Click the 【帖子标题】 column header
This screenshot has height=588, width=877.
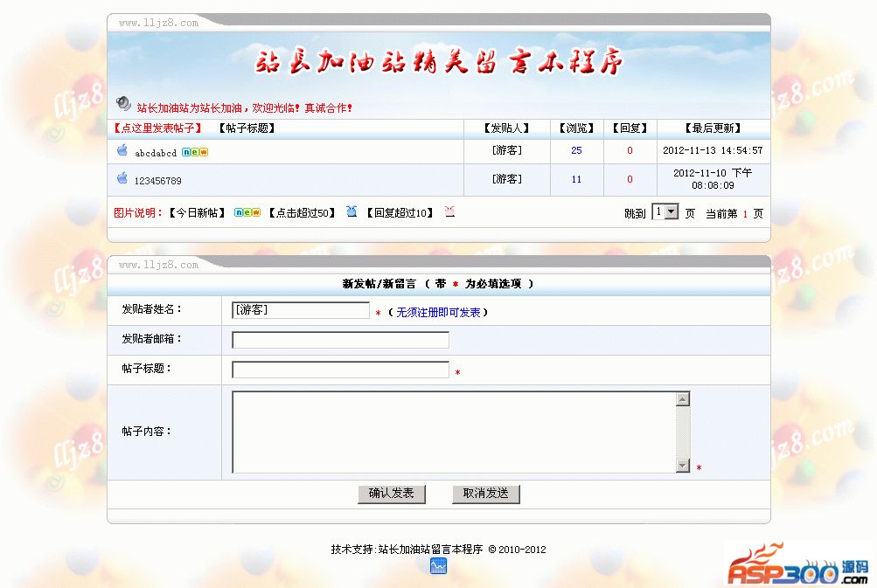[x=247, y=128]
